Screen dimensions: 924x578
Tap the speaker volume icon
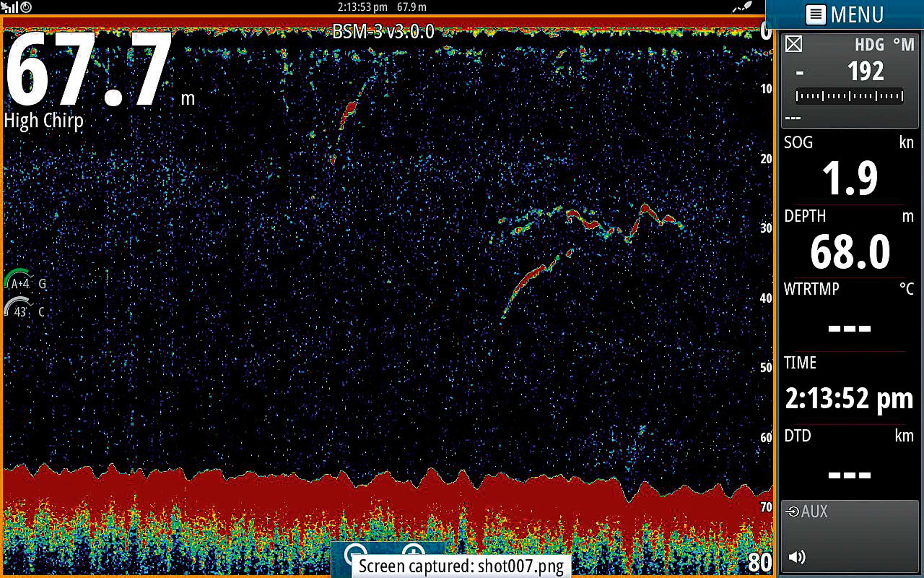coord(797,557)
